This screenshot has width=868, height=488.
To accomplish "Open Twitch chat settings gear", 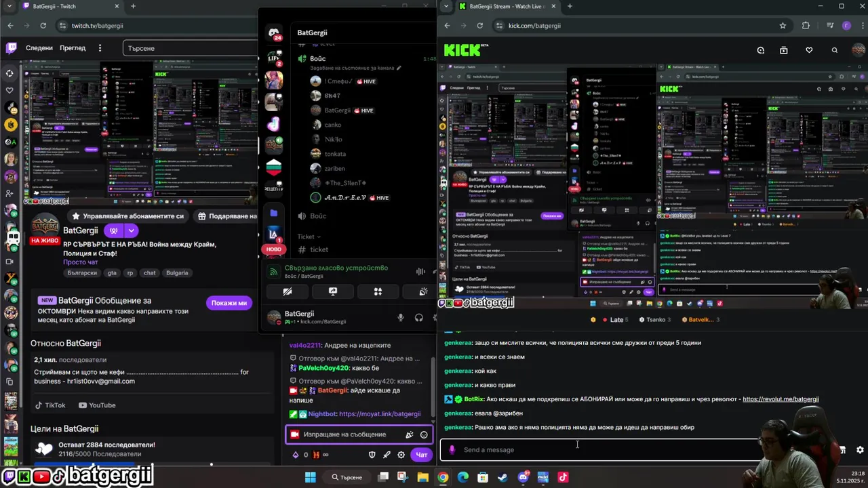I will 401,455.
